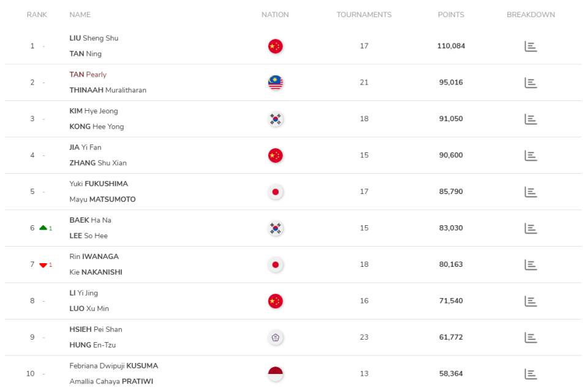588x388 pixels.
Task: Open breakdown chart for Liu Sheng Shu pair
Action: click(x=530, y=47)
